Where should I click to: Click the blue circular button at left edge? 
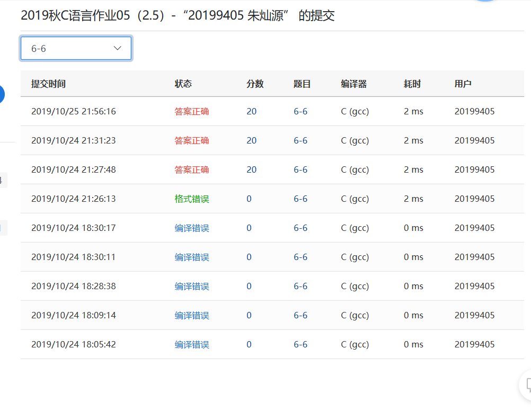[2, 94]
